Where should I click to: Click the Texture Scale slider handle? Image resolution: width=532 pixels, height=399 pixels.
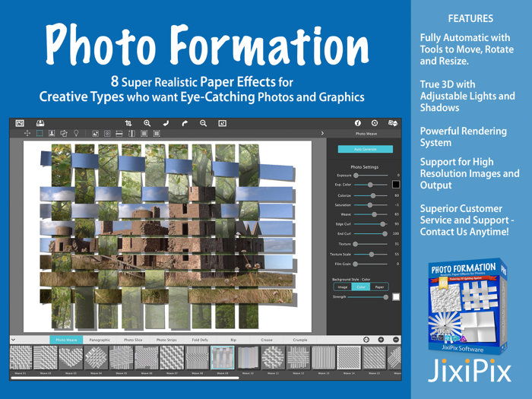[x=372, y=255]
